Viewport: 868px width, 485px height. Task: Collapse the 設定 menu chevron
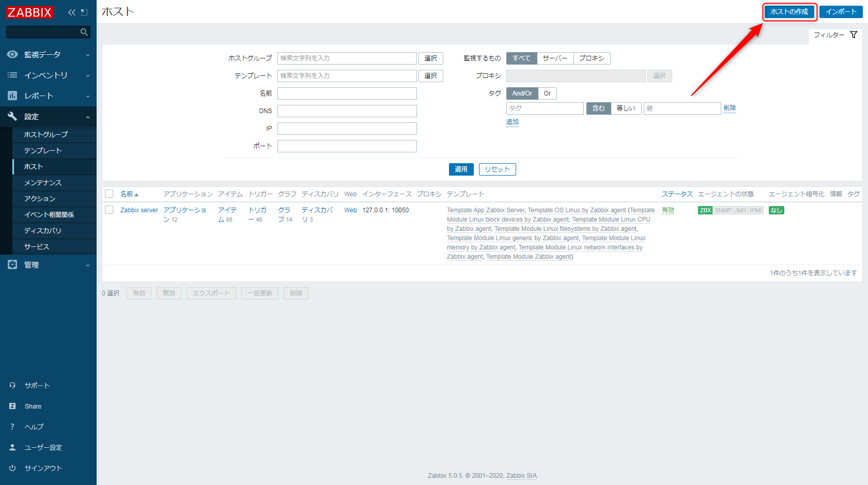pyautogui.click(x=88, y=117)
